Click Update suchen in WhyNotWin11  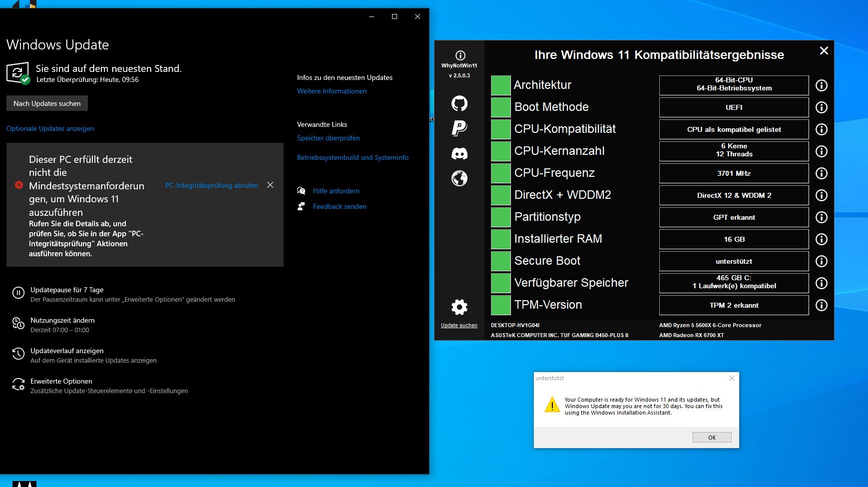[x=459, y=325]
